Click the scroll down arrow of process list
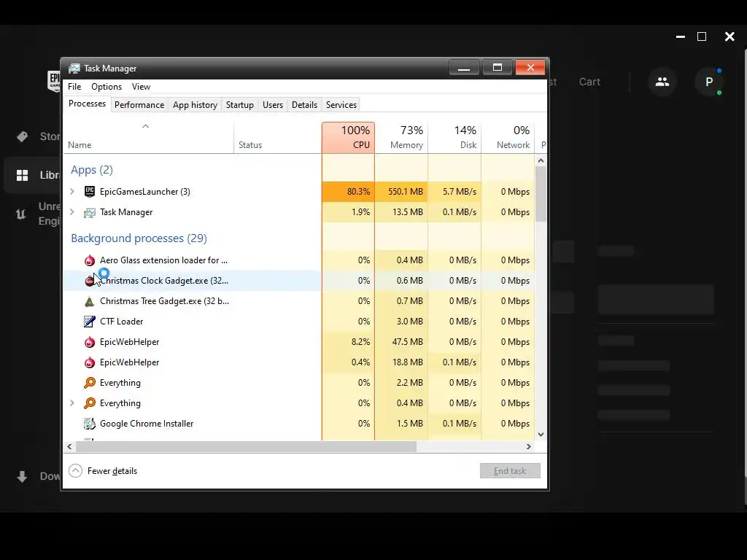This screenshot has width=747, height=560. point(541,435)
